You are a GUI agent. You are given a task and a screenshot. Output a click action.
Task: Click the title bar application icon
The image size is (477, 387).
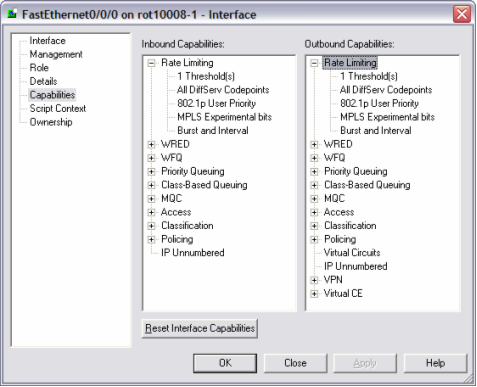(x=12, y=14)
